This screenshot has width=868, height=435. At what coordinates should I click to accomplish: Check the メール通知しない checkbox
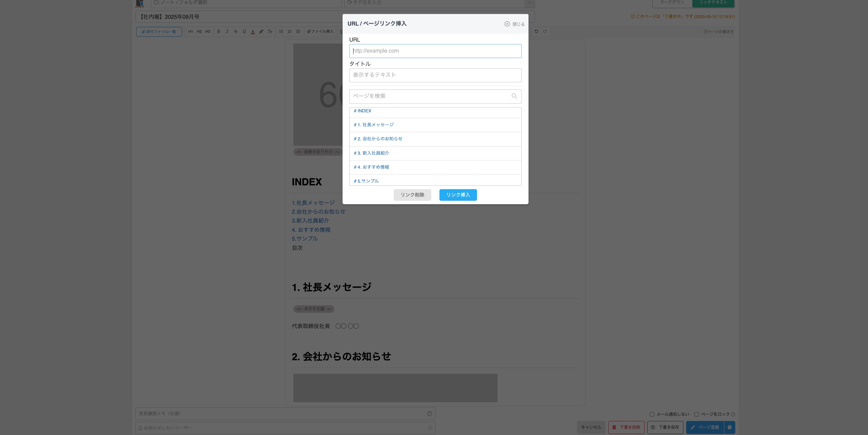(x=652, y=414)
